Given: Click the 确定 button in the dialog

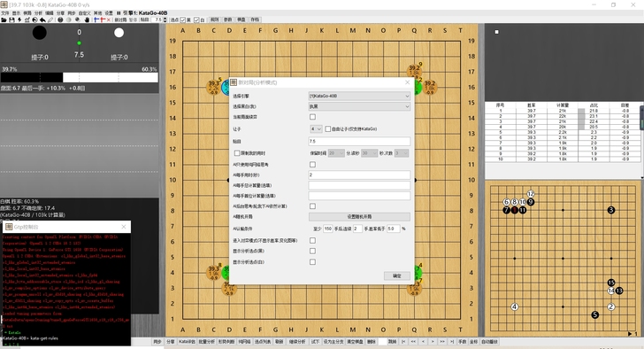Looking at the screenshot, I should coord(396,275).
